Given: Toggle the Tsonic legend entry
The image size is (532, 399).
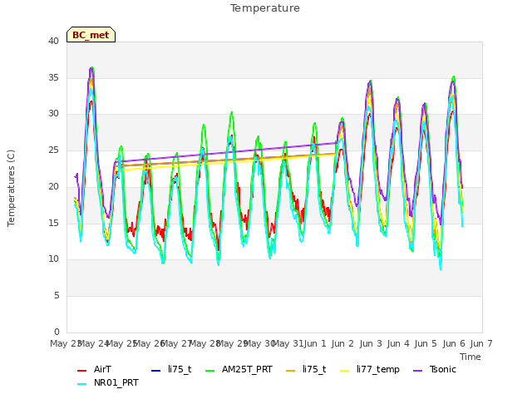Looking at the screenshot, I should [434, 369].
